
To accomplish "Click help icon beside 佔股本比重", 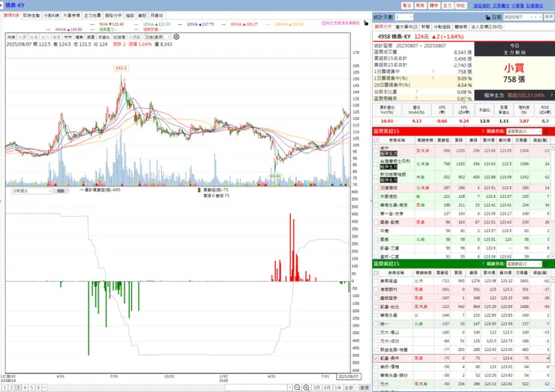I will (x=416, y=91).
